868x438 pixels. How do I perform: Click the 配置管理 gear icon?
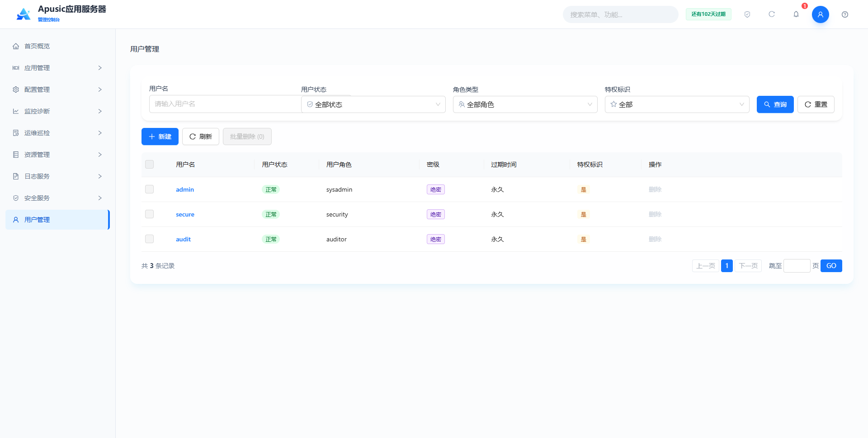[16, 89]
